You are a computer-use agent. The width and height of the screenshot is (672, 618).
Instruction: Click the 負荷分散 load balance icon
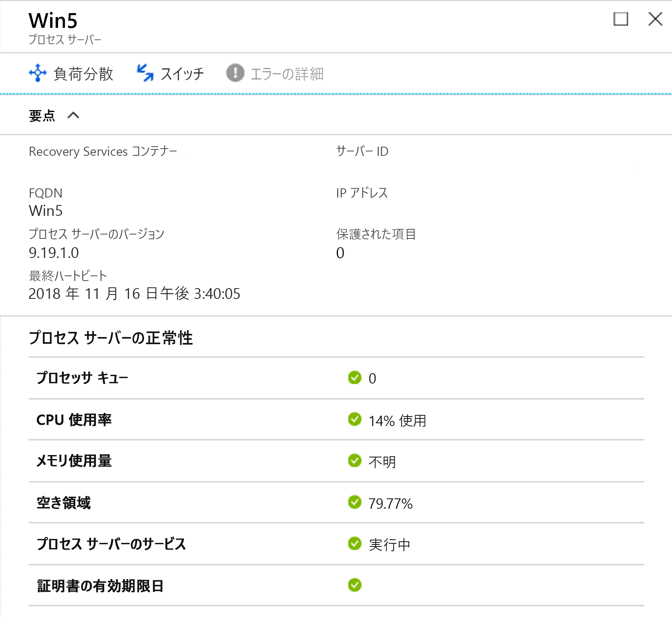pos(38,73)
